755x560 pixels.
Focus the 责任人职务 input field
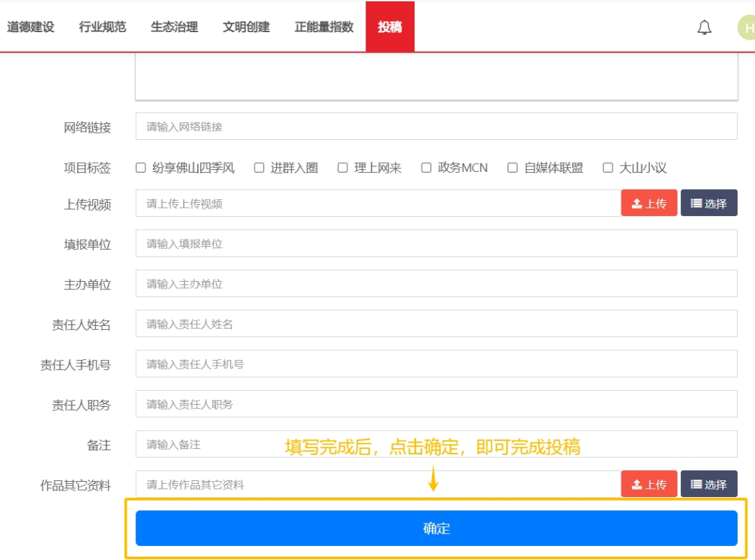(x=436, y=404)
